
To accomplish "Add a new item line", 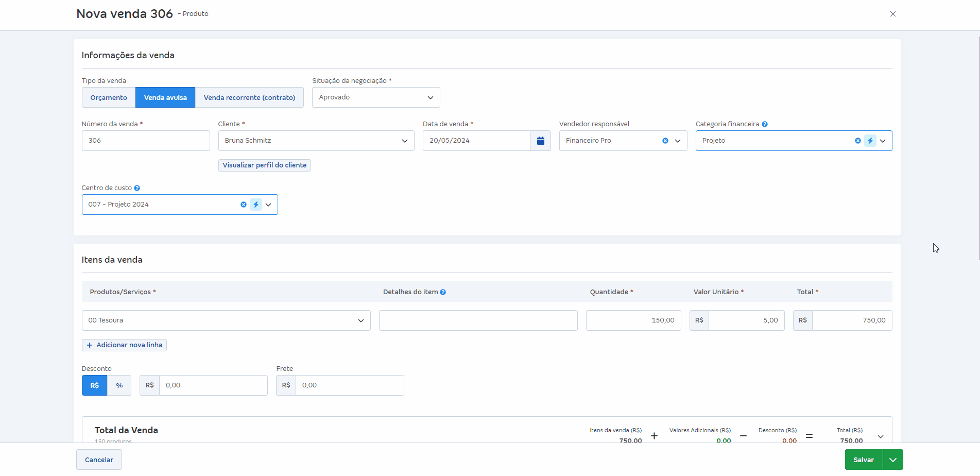I will pyautogui.click(x=124, y=345).
